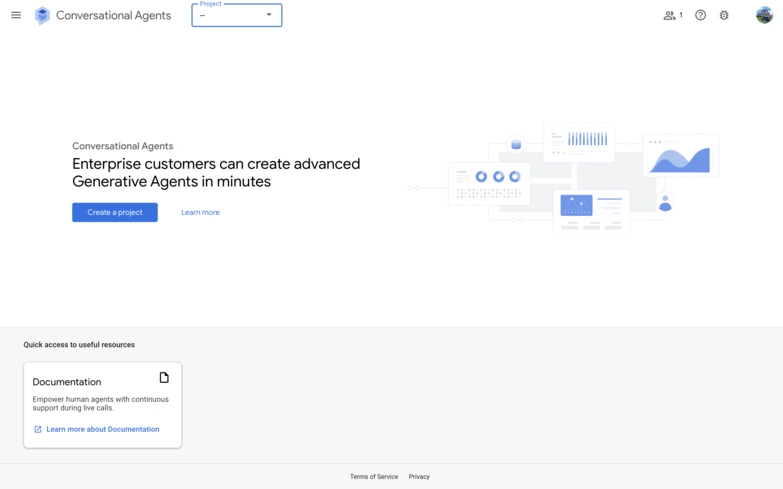
Task: Click 'Quick access to useful resources' heading
Action: click(x=79, y=345)
